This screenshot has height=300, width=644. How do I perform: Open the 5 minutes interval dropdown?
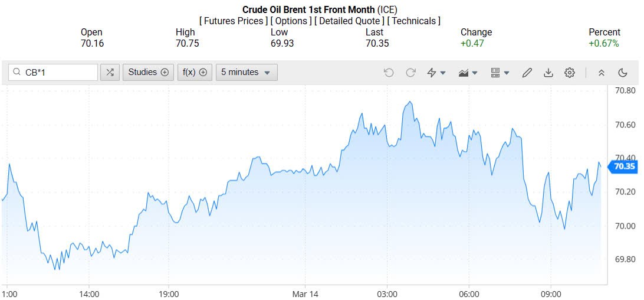[247, 72]
